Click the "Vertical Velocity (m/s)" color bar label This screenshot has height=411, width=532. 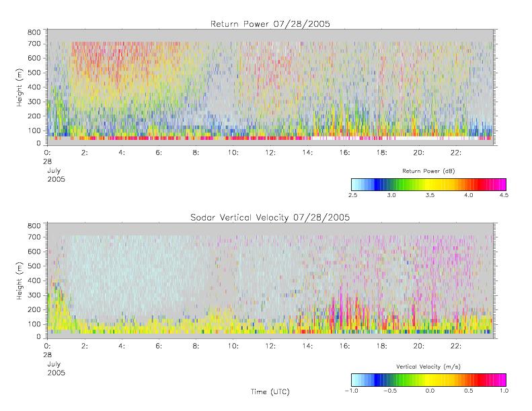428,367
